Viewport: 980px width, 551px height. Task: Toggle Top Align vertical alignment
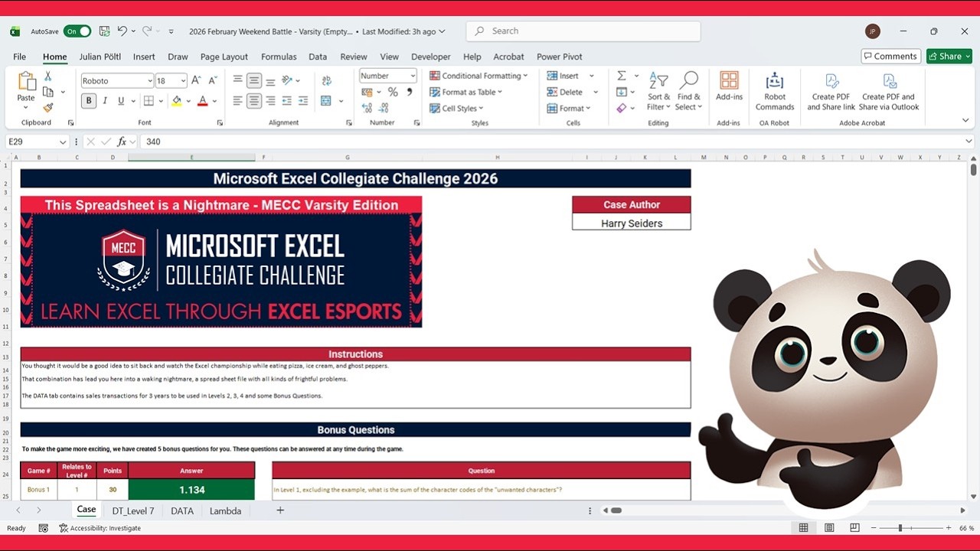pyautogui.click(x=237, y=80)
